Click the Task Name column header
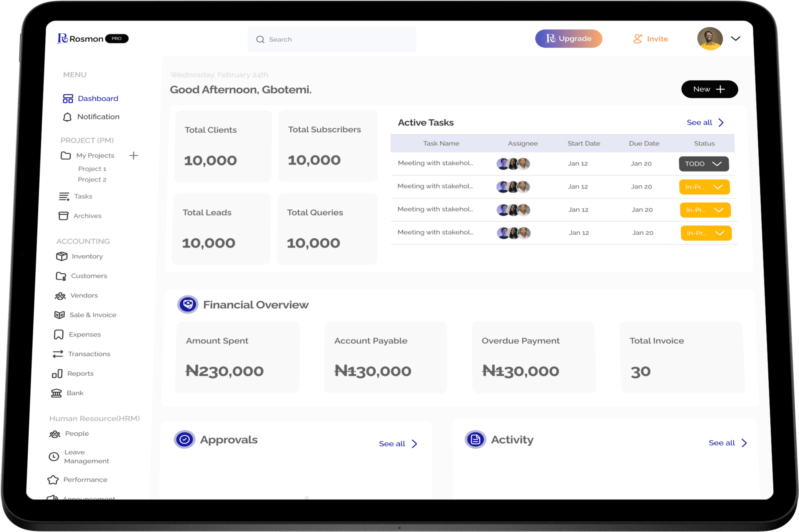This screenshot has height=532, width=799. click(x=441, y=144)
